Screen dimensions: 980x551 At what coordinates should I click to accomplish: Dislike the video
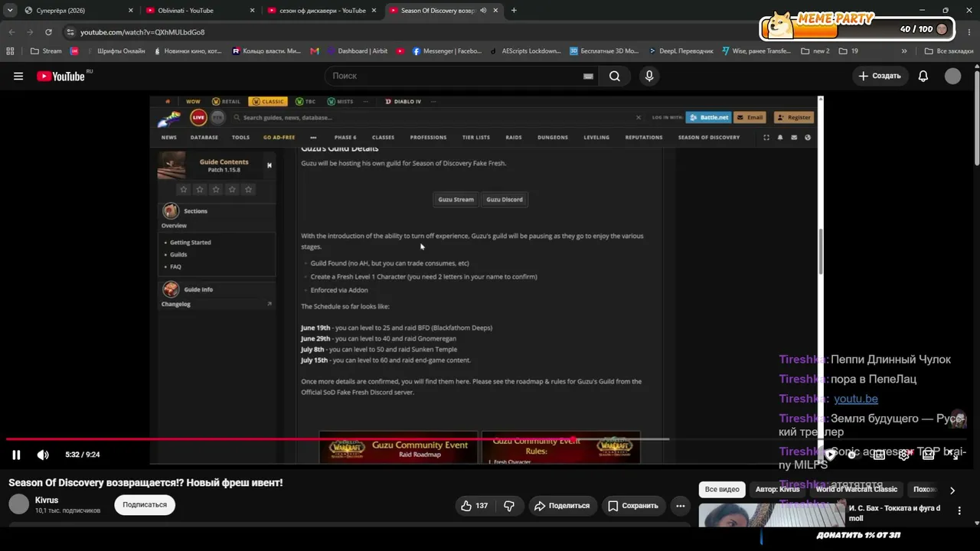[509, 506]
